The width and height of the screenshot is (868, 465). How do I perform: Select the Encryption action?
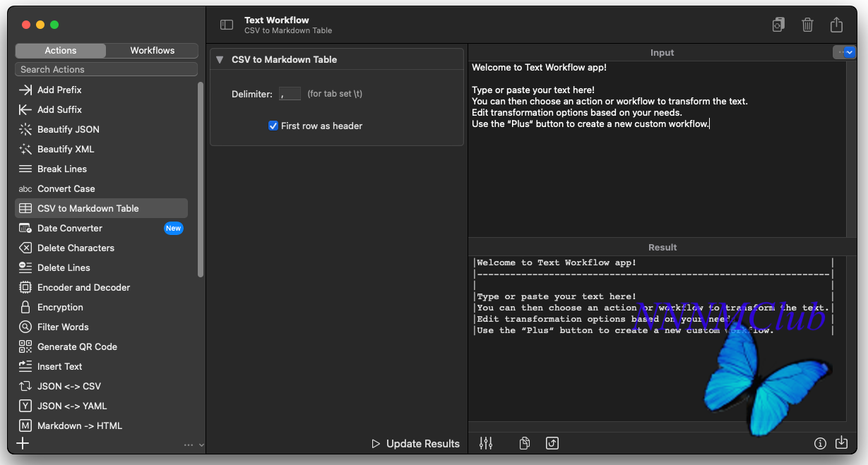tap(102, 307)
